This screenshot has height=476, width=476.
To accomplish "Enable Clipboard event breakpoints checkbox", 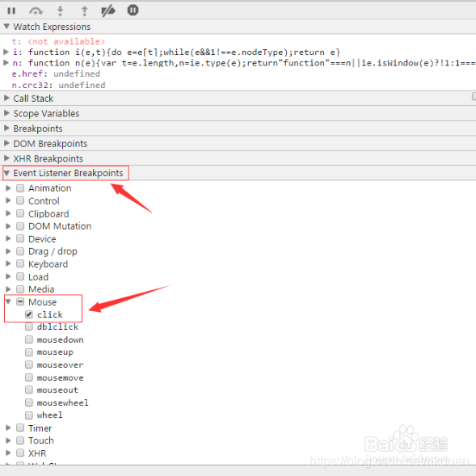I will (20, 213).
